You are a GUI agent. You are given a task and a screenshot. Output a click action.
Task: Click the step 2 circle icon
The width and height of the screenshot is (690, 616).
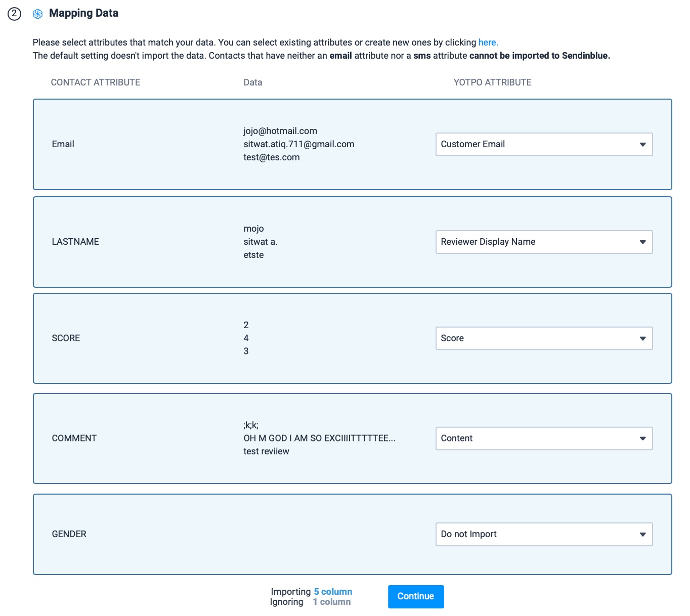point(14,14)
